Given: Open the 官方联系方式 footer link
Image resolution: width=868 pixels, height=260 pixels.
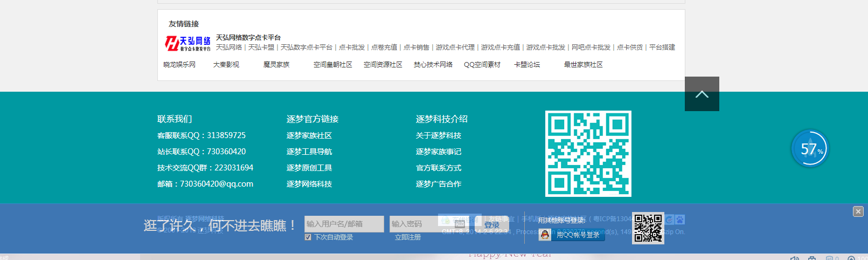Looking at the screenshot, I should coord(439,168).
